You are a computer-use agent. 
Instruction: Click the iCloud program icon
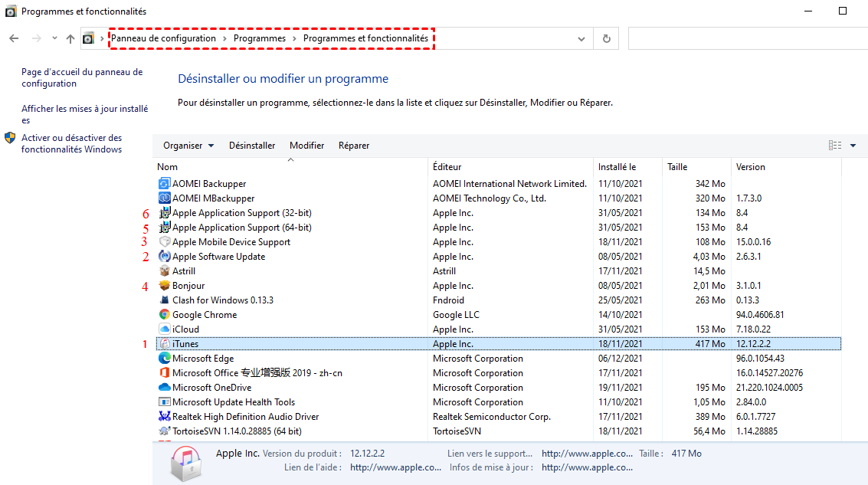tap(165, 329)
